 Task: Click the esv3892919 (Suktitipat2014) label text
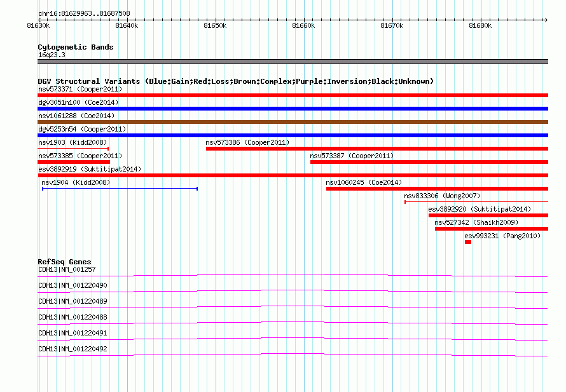pos(90,169)
